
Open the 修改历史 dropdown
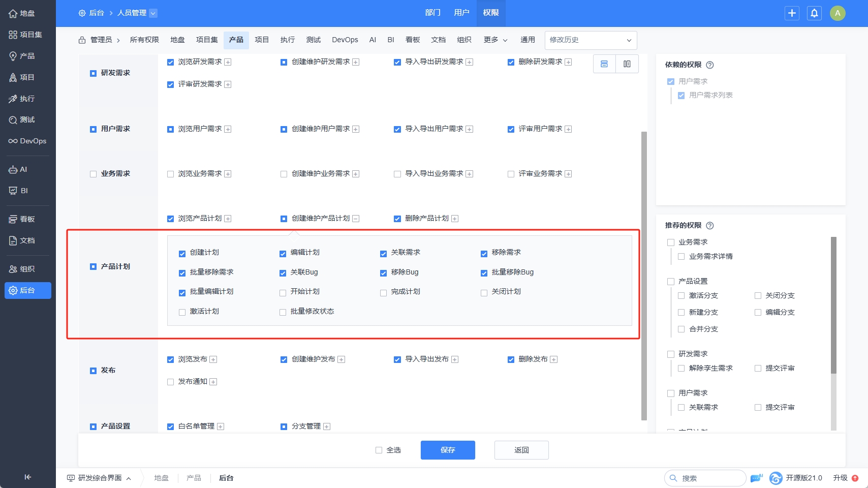(x=591, y=40)
